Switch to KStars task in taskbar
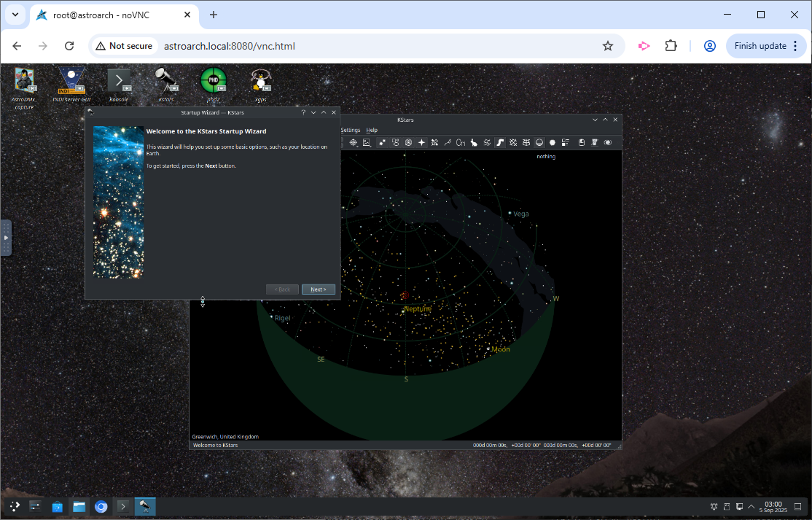The image size is (812, 520). pos(145,506)
